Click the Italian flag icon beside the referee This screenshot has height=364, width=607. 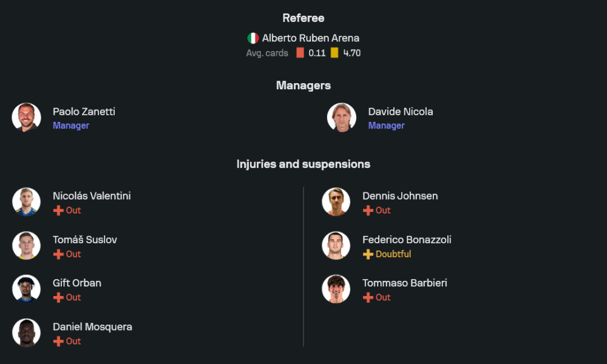coord(253,38)
